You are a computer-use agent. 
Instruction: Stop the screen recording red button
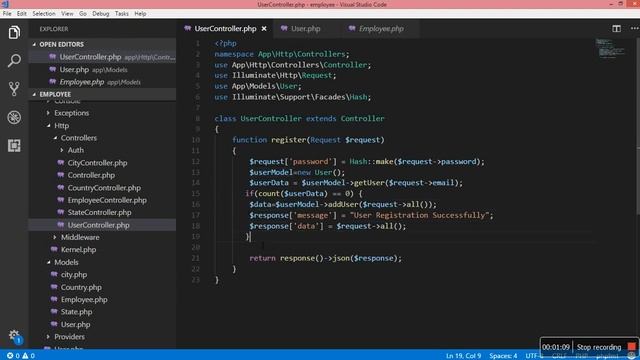point(632,347)
